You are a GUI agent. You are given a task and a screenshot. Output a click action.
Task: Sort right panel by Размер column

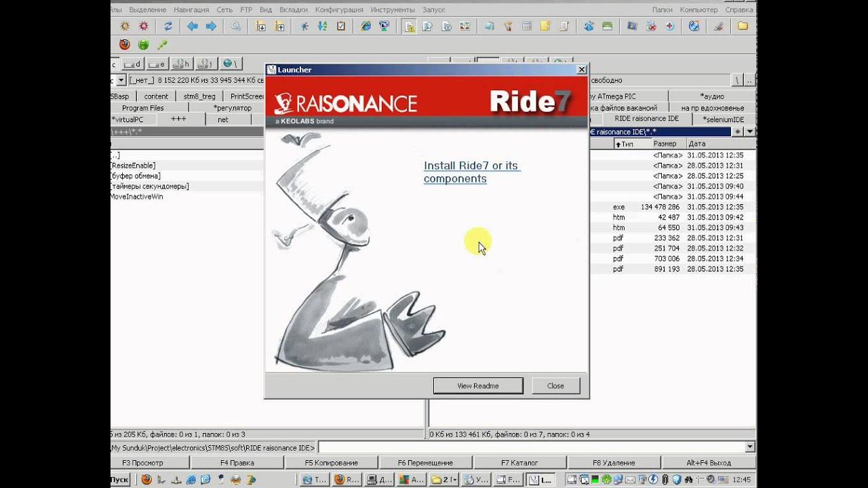point(668,144)
